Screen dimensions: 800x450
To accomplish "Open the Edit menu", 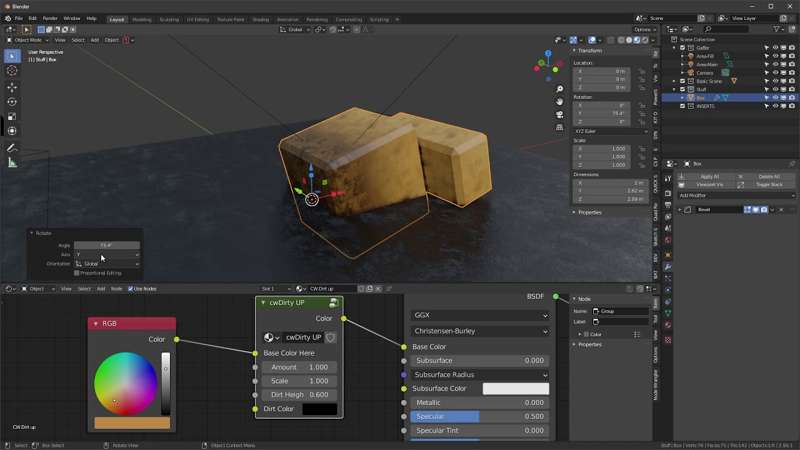I will coord(32,18).
